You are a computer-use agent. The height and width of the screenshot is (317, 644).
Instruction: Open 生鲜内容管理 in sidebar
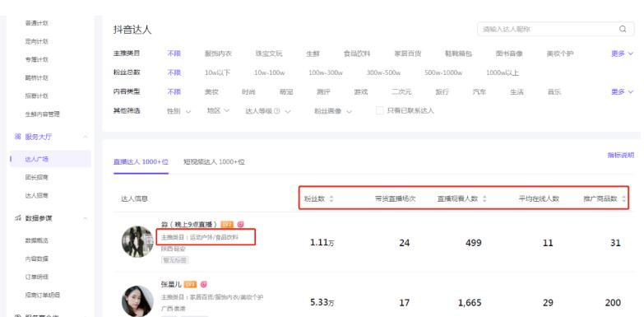[42, 114]
